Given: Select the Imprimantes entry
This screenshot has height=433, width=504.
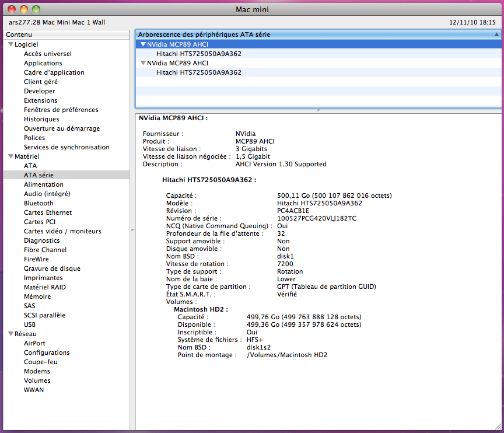Looking at the screenshot, I should point(43,277).
